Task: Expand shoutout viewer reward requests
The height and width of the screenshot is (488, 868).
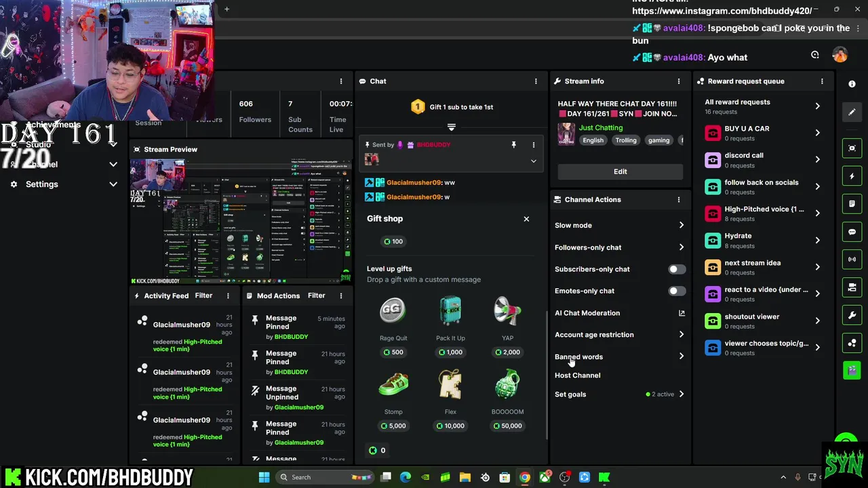Action: (x=817, y=321)
